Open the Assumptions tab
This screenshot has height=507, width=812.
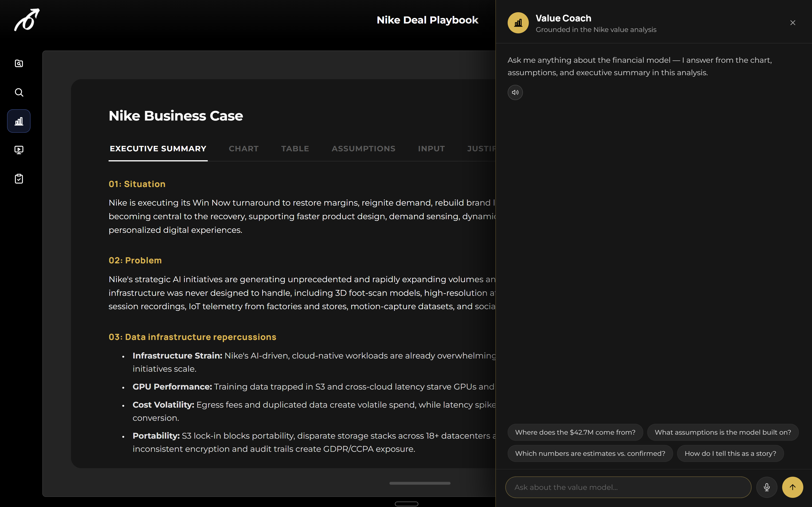tap(363, 148)
